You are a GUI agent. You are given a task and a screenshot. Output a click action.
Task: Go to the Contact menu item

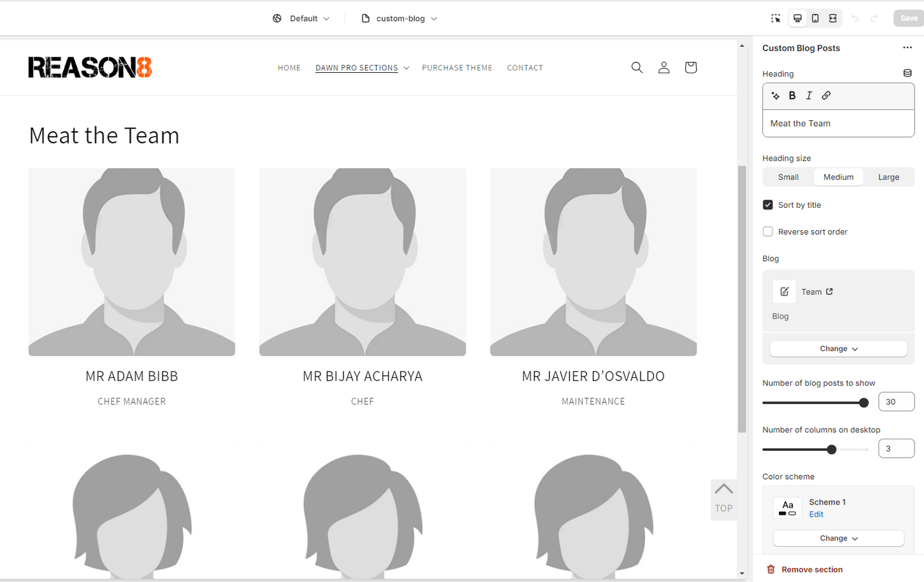524,68
